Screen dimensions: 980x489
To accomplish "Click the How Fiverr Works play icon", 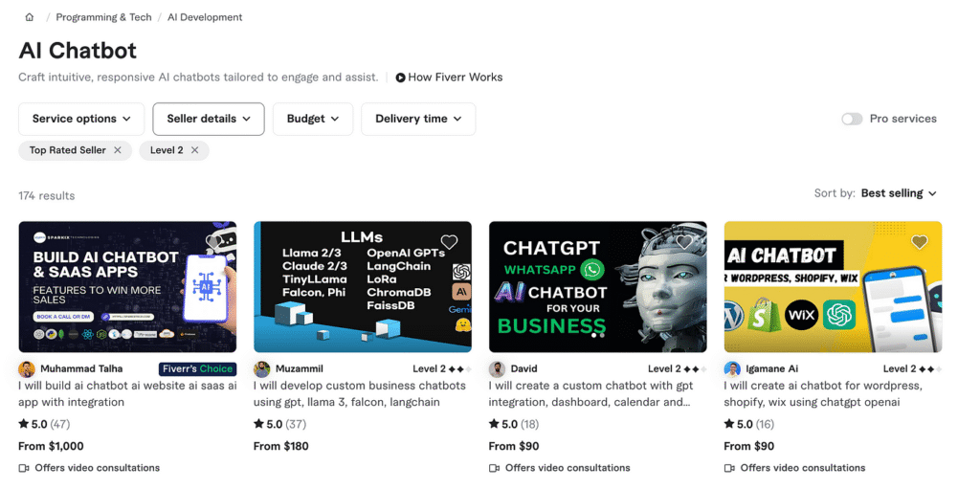I will (401, 78).
